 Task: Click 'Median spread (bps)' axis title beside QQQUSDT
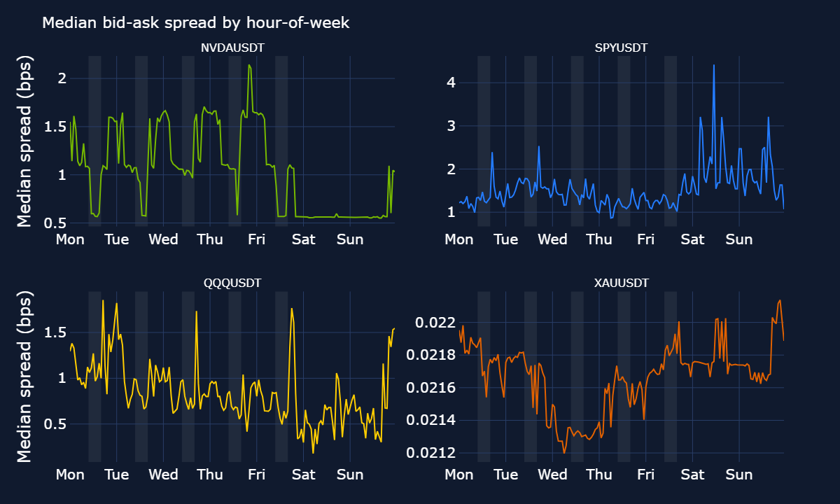24,377
